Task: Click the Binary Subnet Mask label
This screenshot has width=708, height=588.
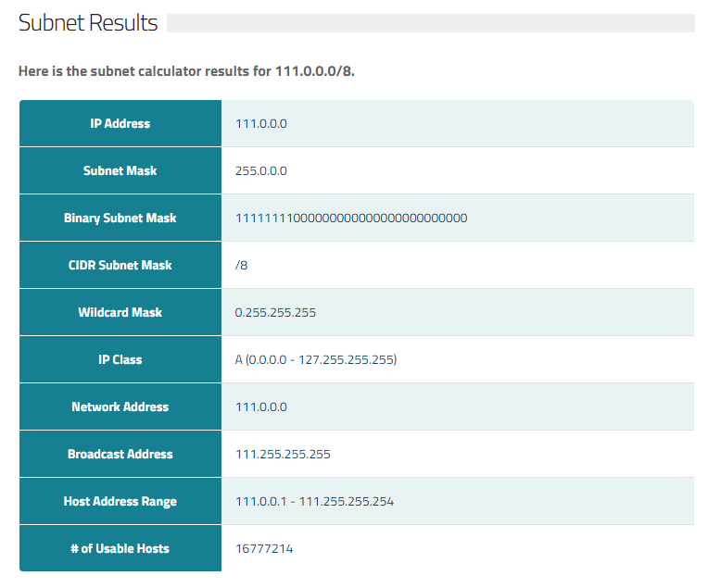Action: pos(120,219)
